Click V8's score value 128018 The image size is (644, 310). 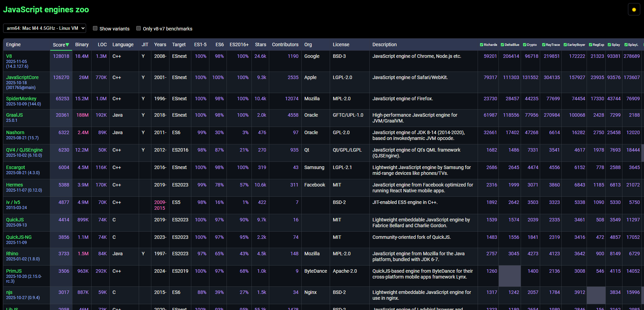pos(61,56)
